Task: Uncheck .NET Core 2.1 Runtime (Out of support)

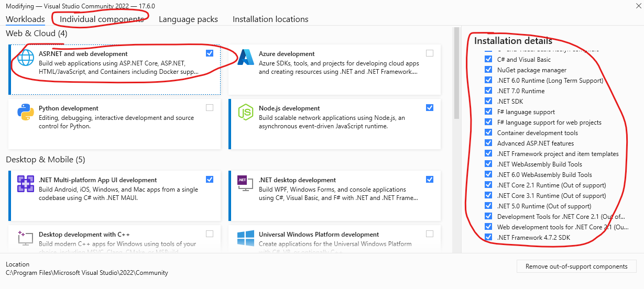Action: [x=488, y=185]
